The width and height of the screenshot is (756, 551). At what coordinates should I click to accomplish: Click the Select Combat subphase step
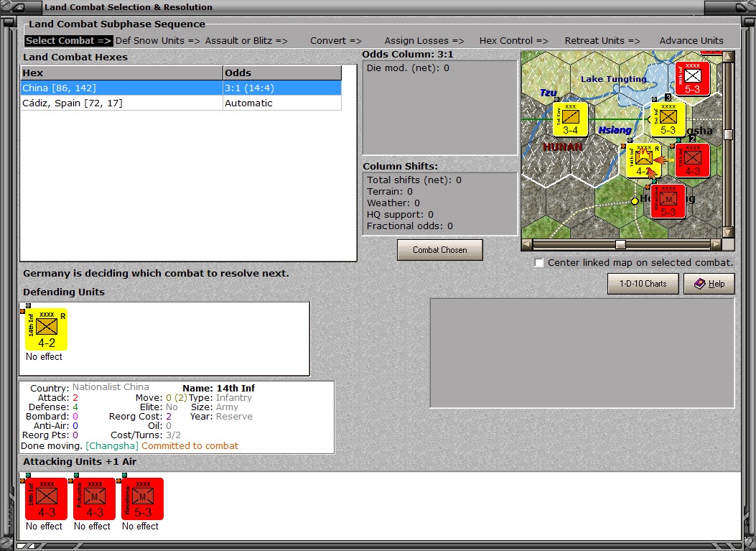tap(68, 40)
